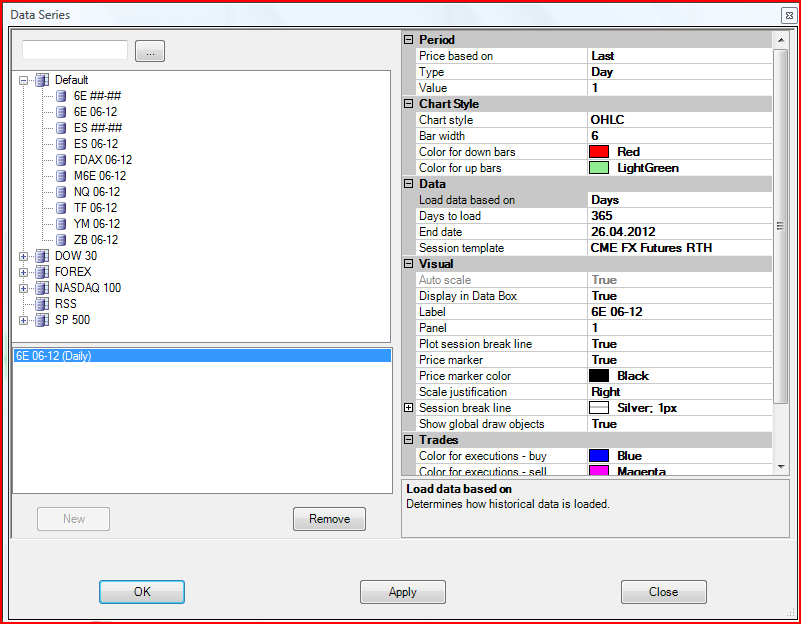Remove the selected data series
Image resolution: width=801 pixels, height=624 pixels.
329,519
